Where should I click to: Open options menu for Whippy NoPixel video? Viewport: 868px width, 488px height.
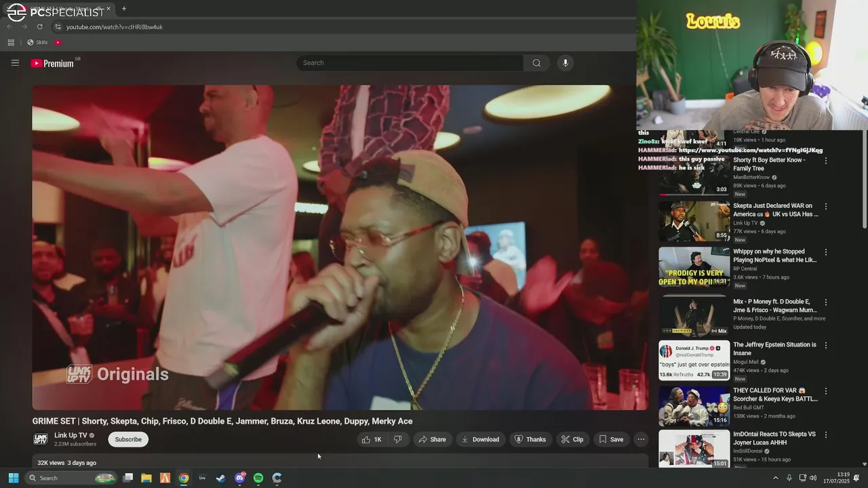click(826, 252)
